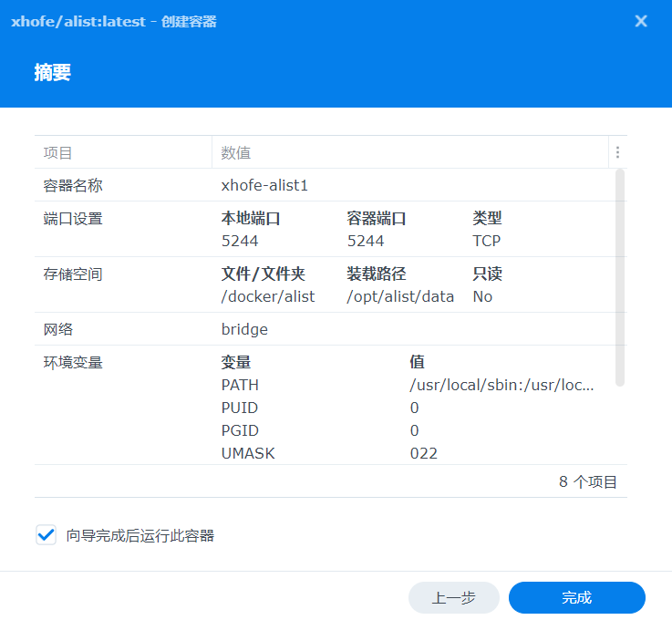Click the PGID variable name
672x620 pixels.
tap(240, 430)
